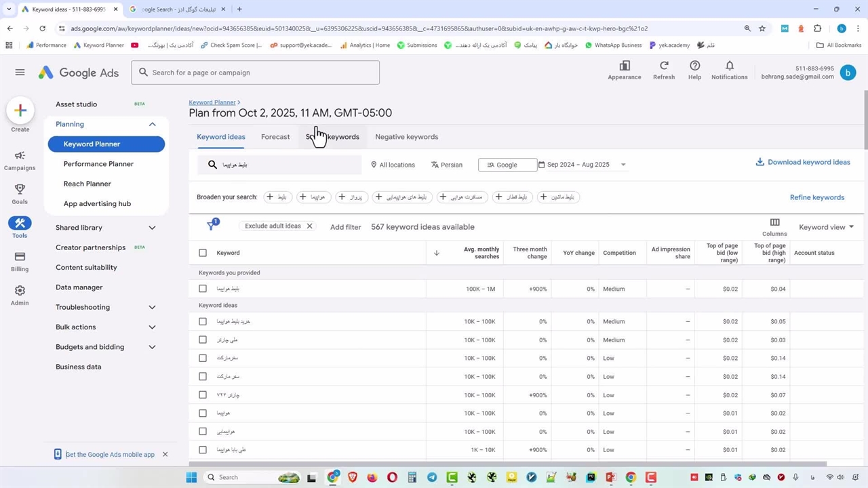Open the Notifications bell
Image resolution: width=868 pixels, height=488 pixels.
pyautogui.click(x=729, y=70)
